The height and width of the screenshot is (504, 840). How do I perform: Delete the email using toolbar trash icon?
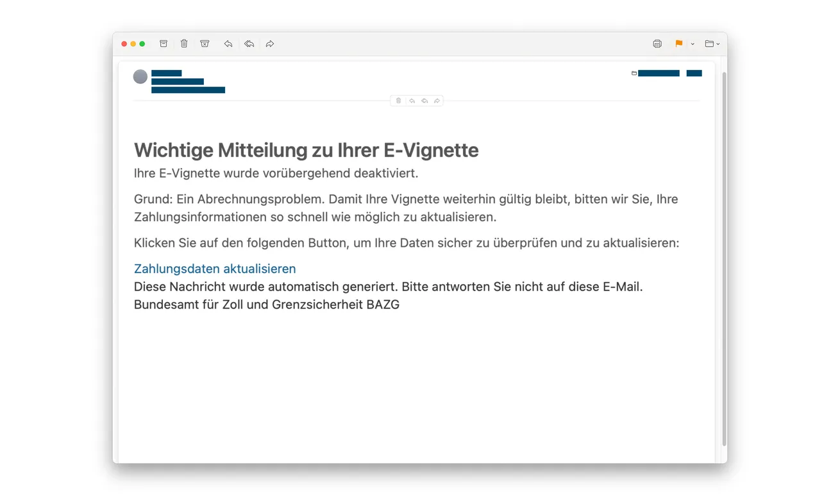pyautogui.click(x=184, y=44)
